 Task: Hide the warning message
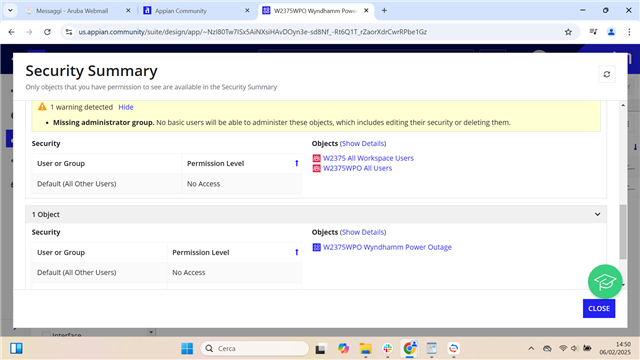[126, 107]
